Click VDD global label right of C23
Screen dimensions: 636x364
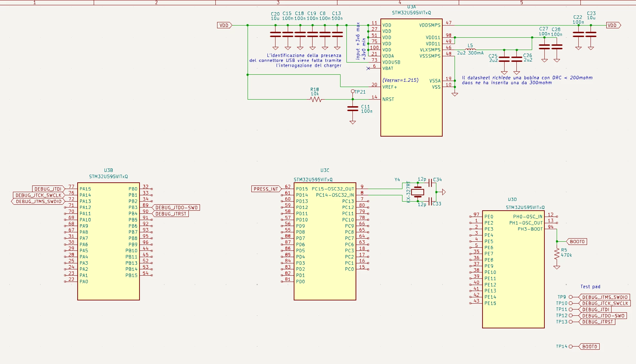614,25
